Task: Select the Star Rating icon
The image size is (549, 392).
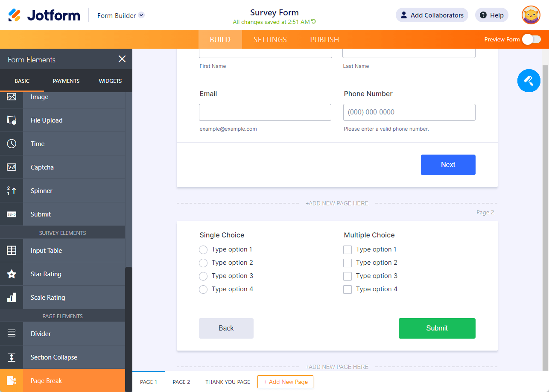Action: [12, 274]
